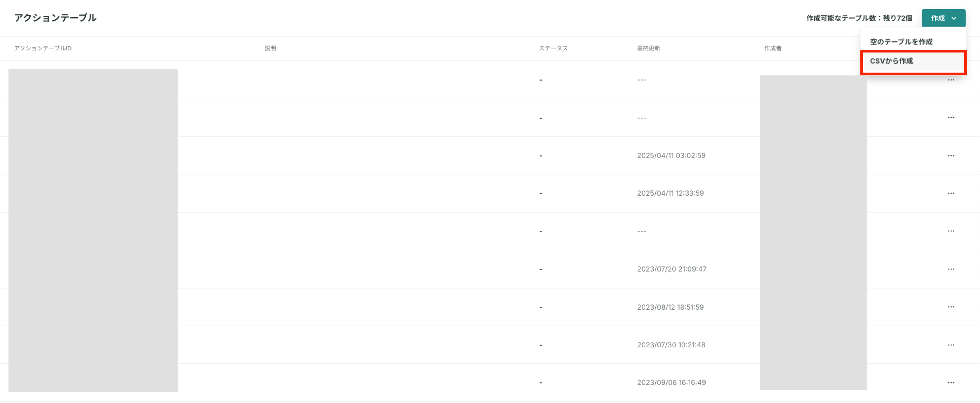Image resolution: width=980 pixels, height=403 pixels.
Task: Open three-dot menu for row updated 2025/04/11 03:02:59
Action: coord(951,156)
